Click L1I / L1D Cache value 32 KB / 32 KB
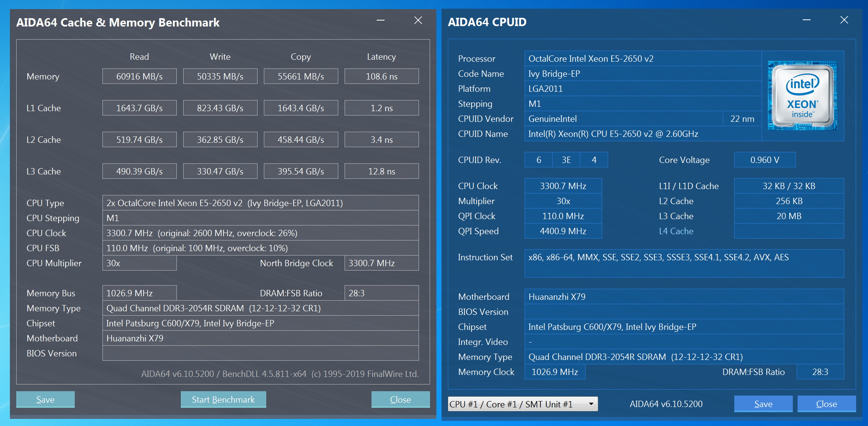 tap(789, 186)
